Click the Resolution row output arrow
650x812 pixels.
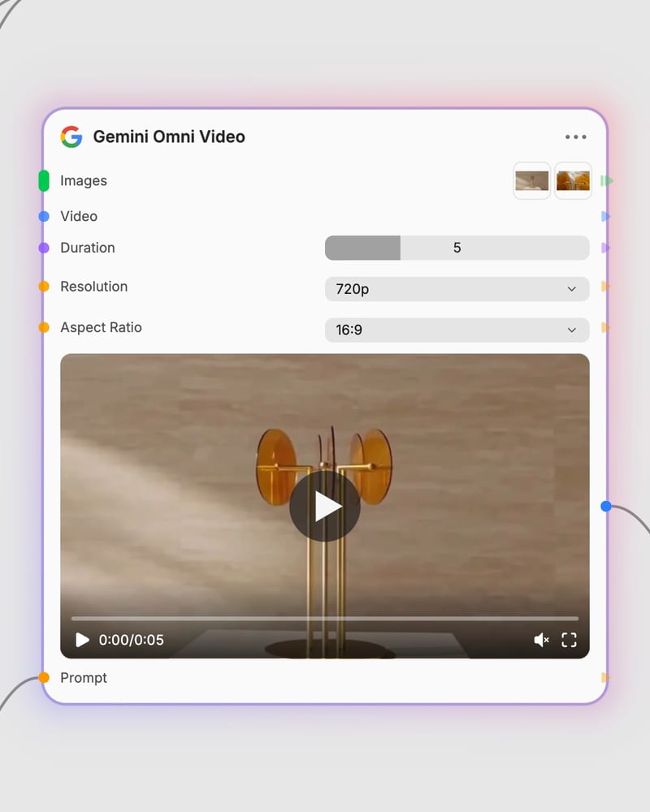coord(605,287)
